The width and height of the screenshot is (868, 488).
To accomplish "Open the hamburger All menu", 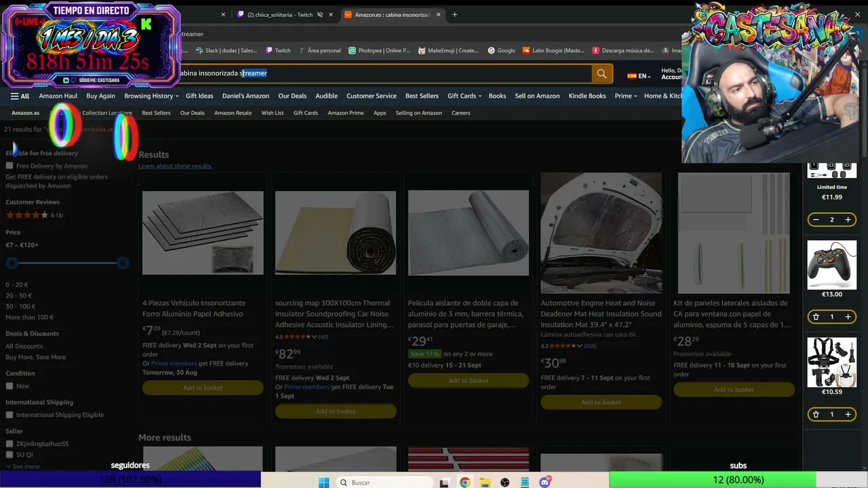I will click(x=20, y=96).
